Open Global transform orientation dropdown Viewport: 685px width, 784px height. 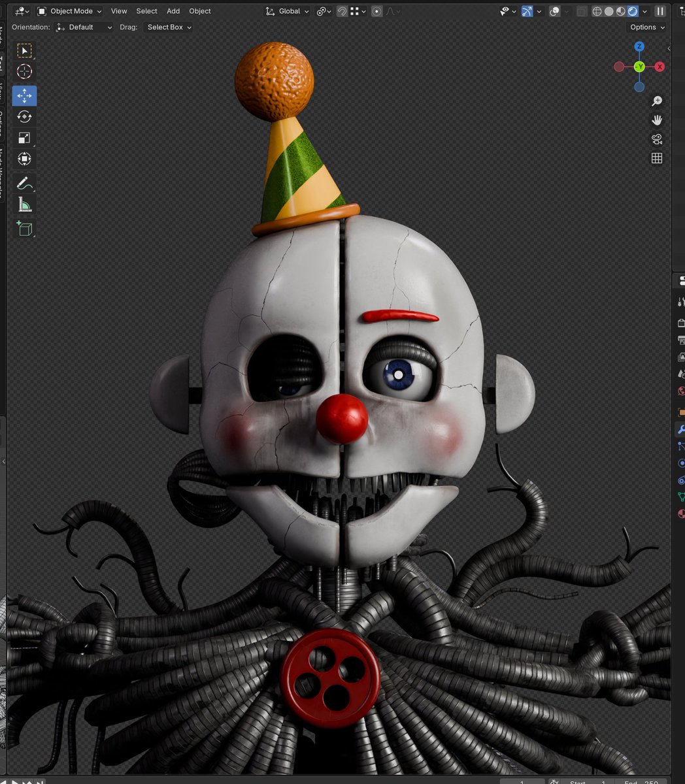(x=288, y=11)
